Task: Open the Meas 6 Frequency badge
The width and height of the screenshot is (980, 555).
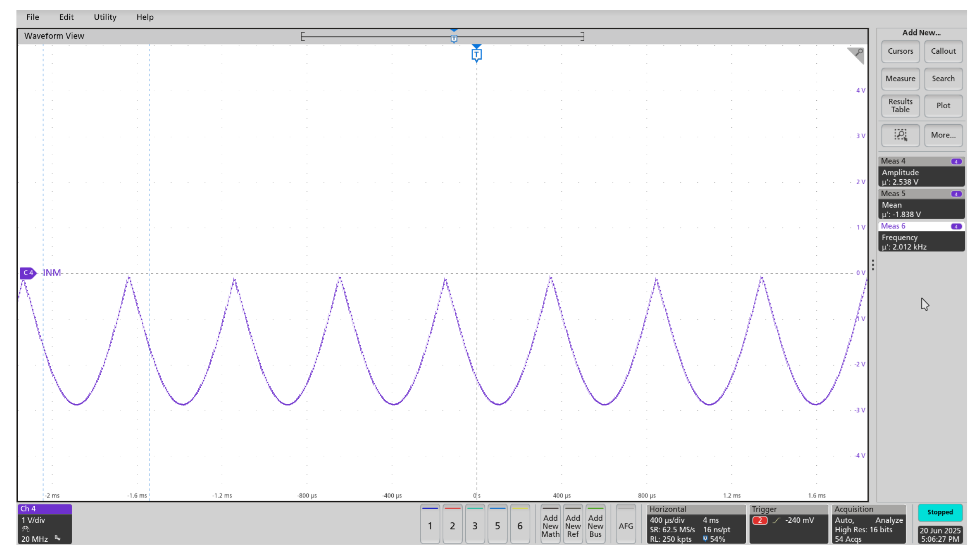Action: 921,237
